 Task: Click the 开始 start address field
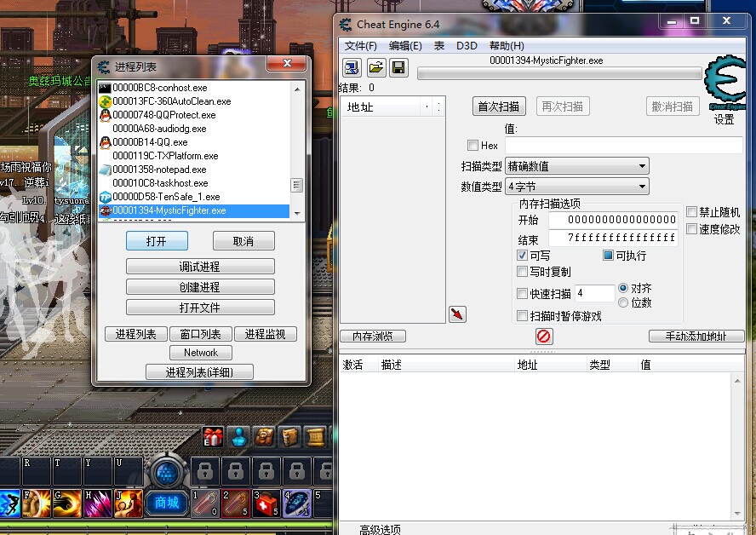coord(613,220)
